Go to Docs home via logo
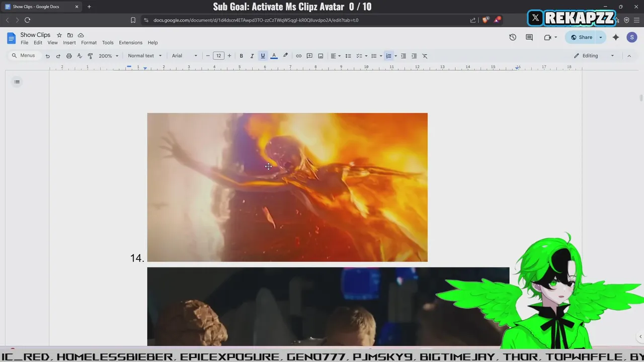The width and height of the screenshot is (644, 362). point(11,38)
